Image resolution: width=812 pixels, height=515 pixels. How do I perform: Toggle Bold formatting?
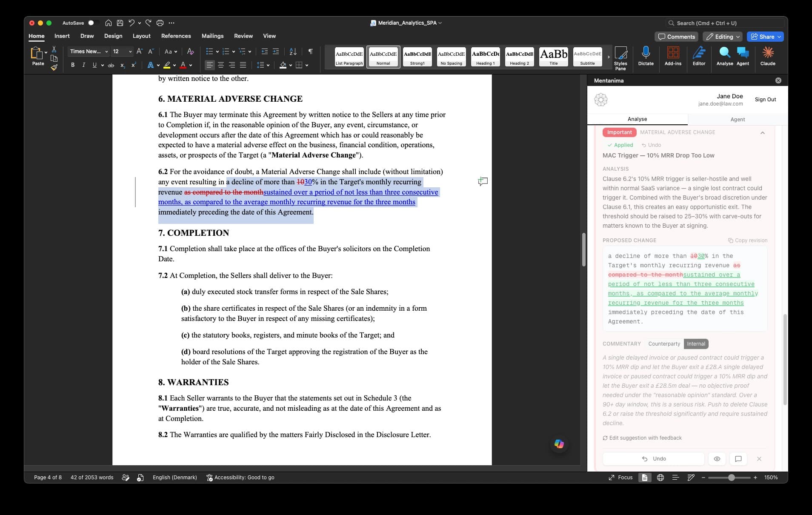pos(73,65)
